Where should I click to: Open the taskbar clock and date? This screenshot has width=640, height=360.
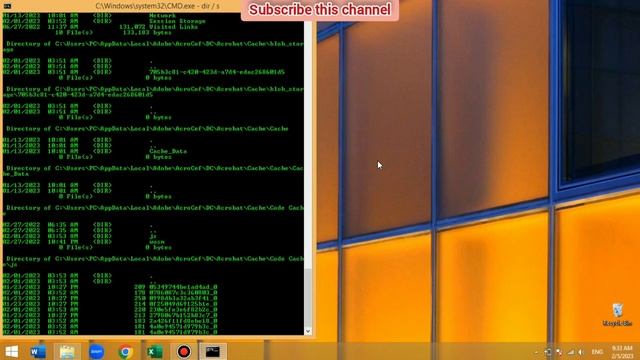click(x=622, y=352)
